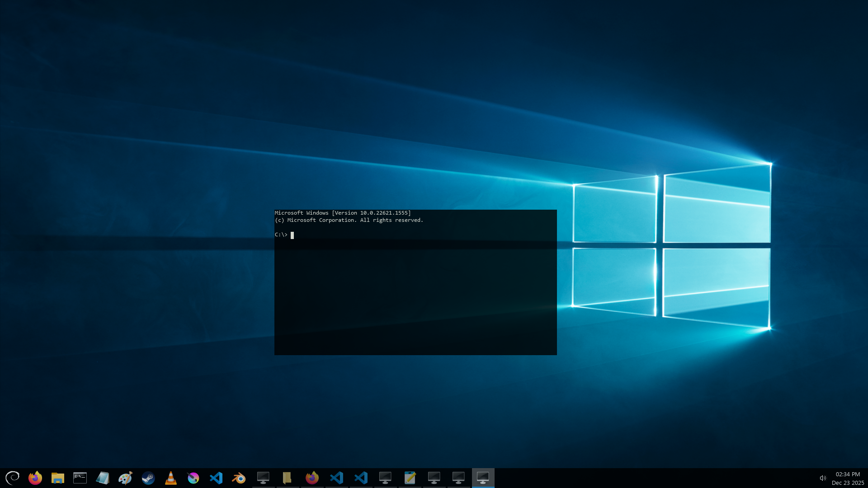The width and height of the screenshot is (868, 488).
Task: Open the colorful circle brush app icon
Action: [x=193, y=478]
